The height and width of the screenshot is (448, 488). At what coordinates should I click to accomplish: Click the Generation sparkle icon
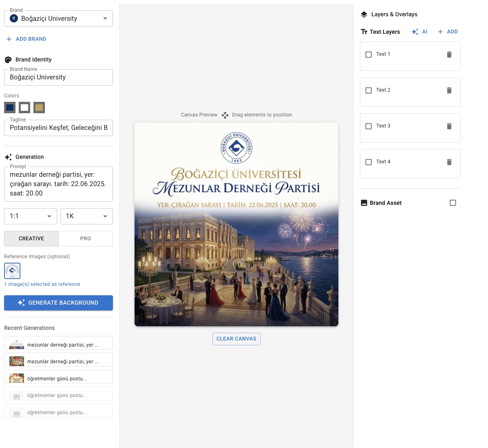(8, 157)
